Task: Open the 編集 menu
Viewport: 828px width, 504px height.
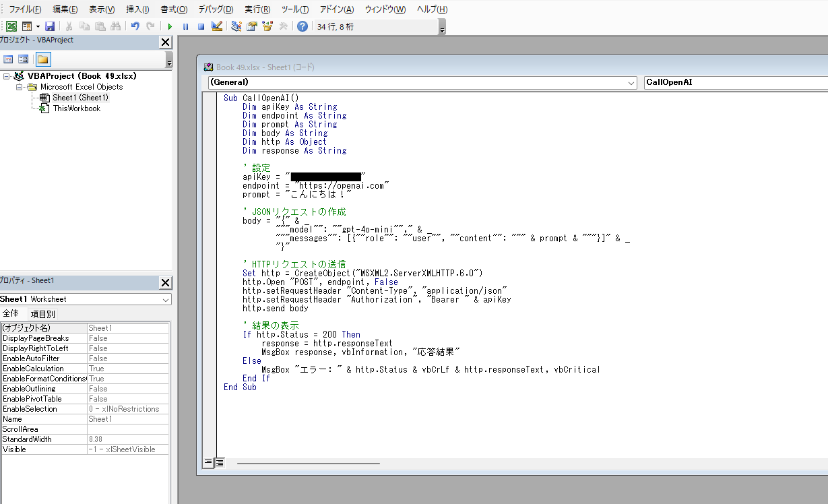Action: 65,9
